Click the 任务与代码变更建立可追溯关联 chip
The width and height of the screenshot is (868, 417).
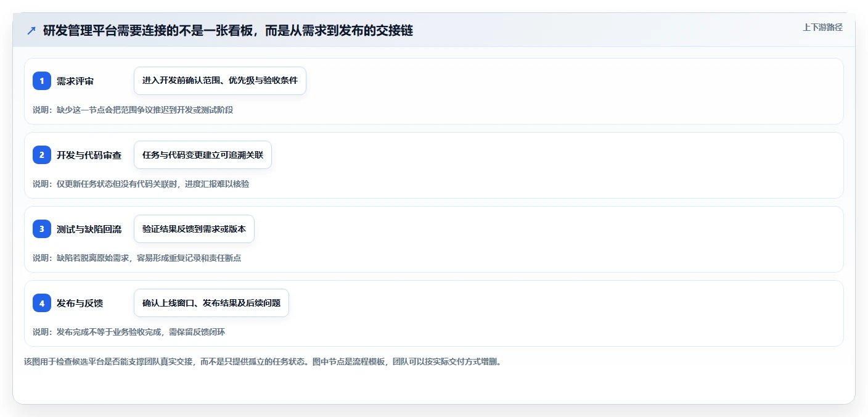pos(203,155)
